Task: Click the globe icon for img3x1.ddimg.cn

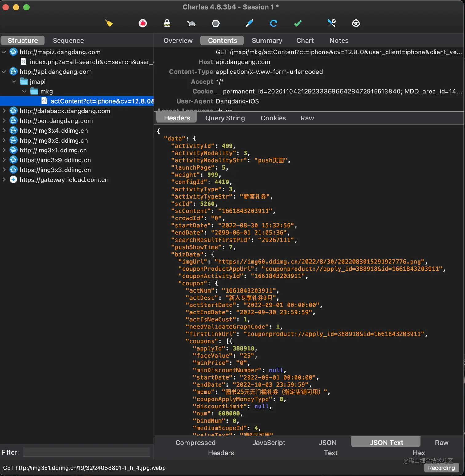Action: (13, 150)
